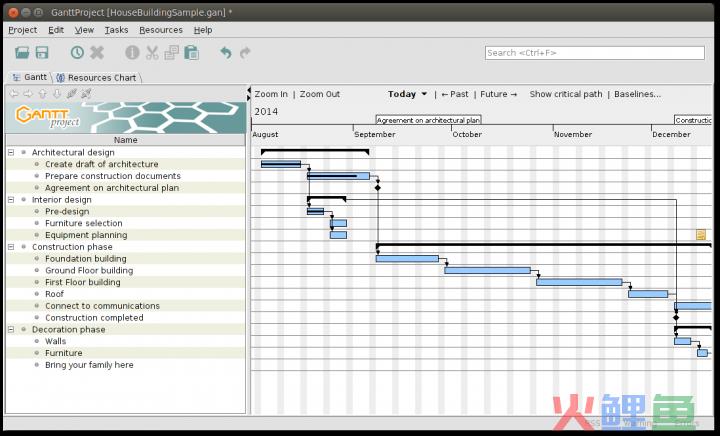Unindent task with the left arrow icon
The image size is (720, 436).
click(14, 94)
